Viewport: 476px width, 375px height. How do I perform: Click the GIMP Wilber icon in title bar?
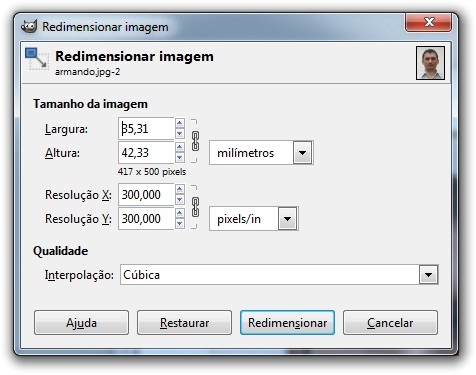coord(29,26)
